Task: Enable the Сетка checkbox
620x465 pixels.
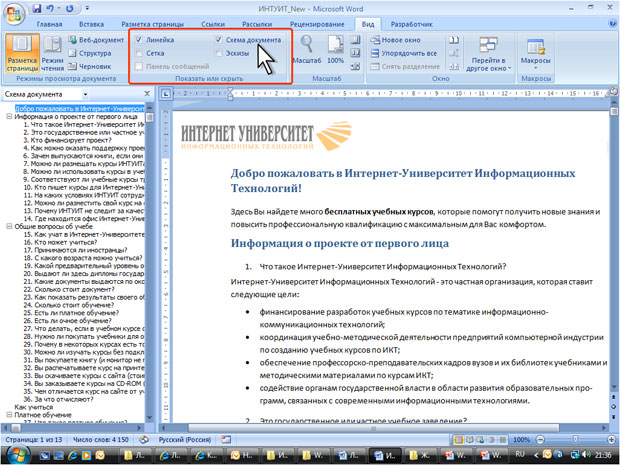Action: coord(139,53)
